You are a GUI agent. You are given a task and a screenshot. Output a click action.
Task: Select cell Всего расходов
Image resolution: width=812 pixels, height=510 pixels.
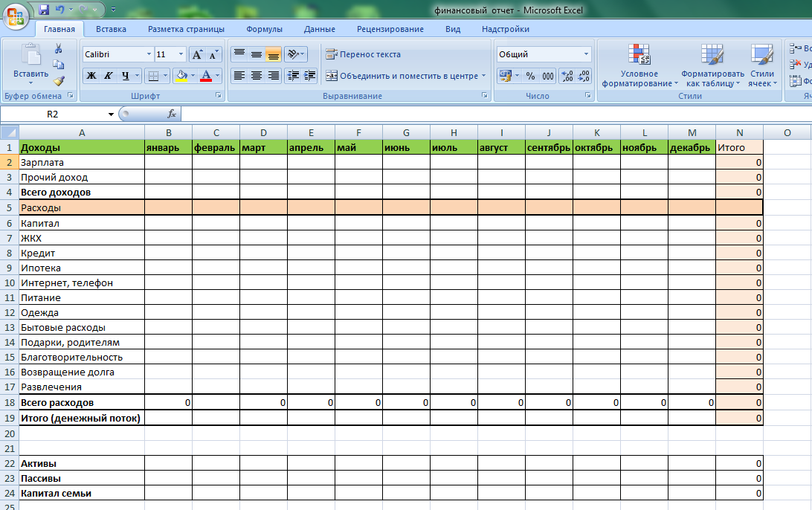[x=82, y=402]
